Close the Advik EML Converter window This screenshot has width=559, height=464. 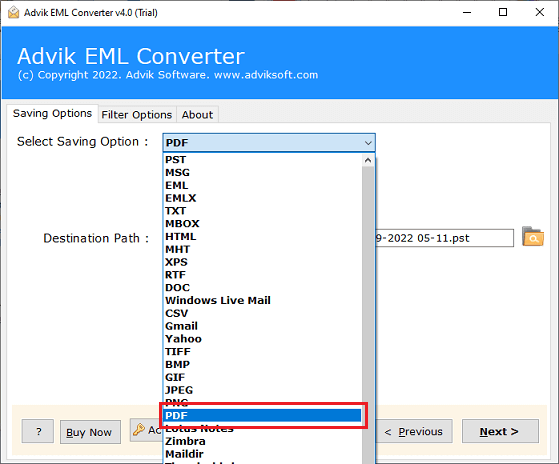(x=540, y=12)
